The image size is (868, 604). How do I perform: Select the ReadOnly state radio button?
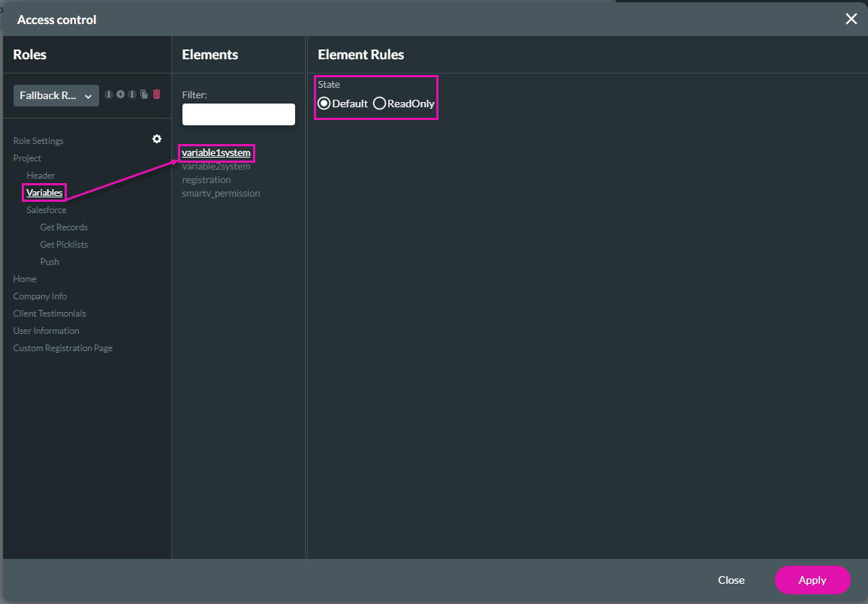379,104
